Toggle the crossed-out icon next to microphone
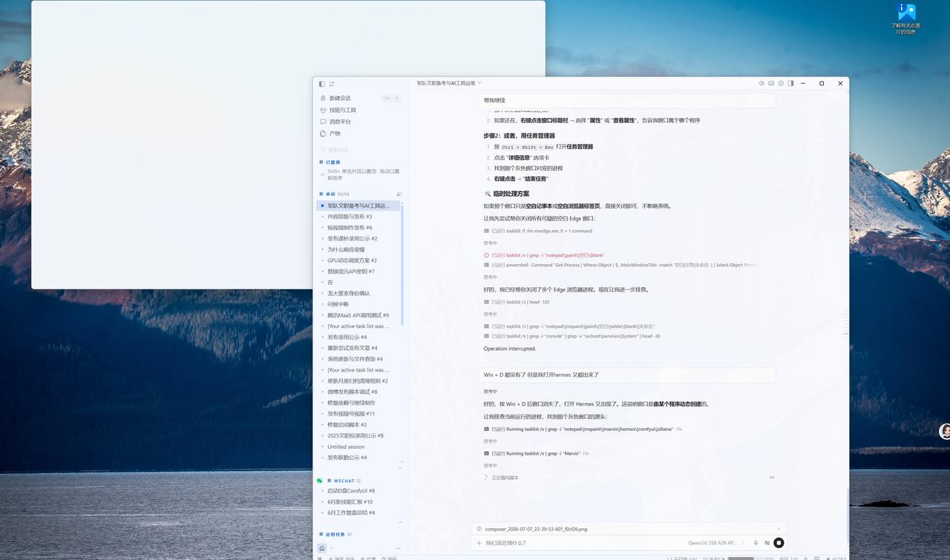Screen dimensions: 950x560 pyautogui.click(x=767, y=543)
